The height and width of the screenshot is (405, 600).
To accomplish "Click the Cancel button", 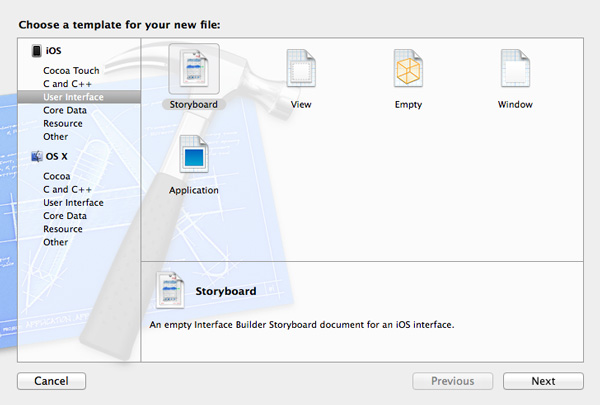I will click(51, 381).
